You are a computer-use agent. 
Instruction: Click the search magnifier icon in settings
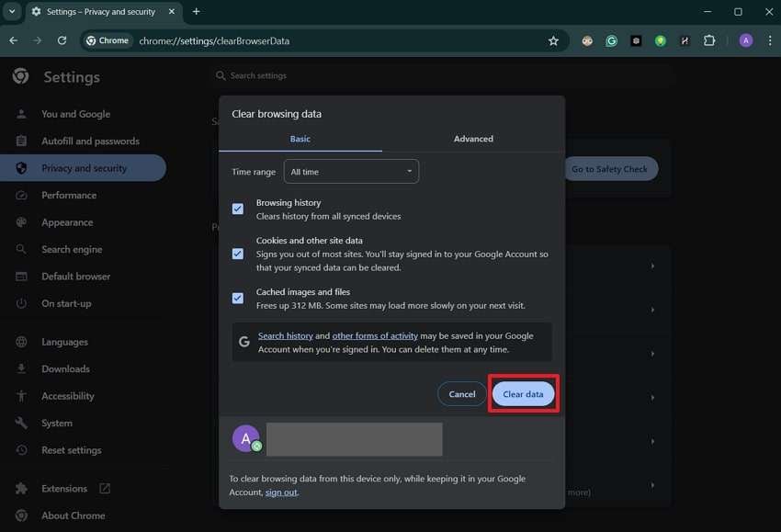click(221, 75)
